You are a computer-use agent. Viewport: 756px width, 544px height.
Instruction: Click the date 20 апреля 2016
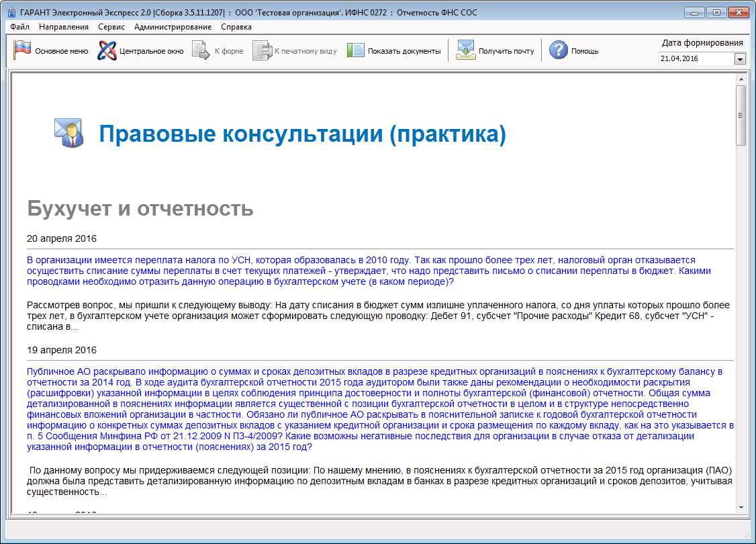point(62,238)
